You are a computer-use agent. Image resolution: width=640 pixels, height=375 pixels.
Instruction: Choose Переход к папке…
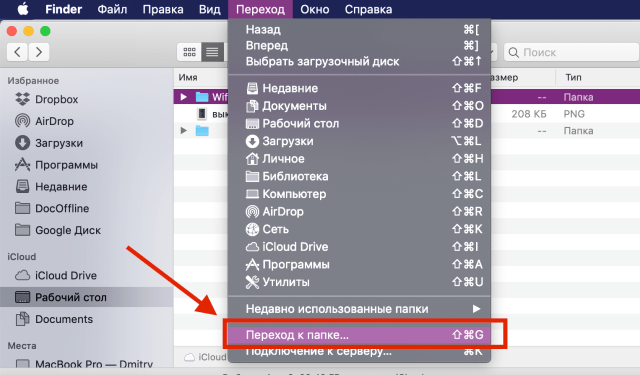coord(359,335)
